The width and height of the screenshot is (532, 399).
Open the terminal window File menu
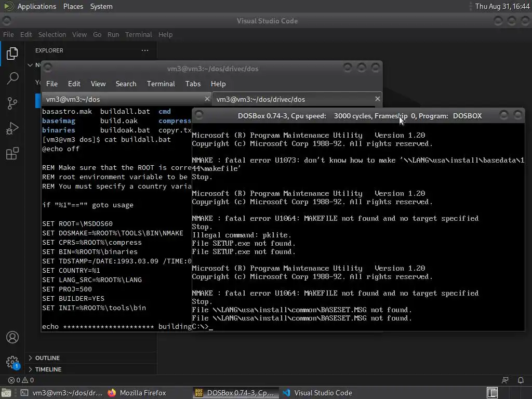52,84
